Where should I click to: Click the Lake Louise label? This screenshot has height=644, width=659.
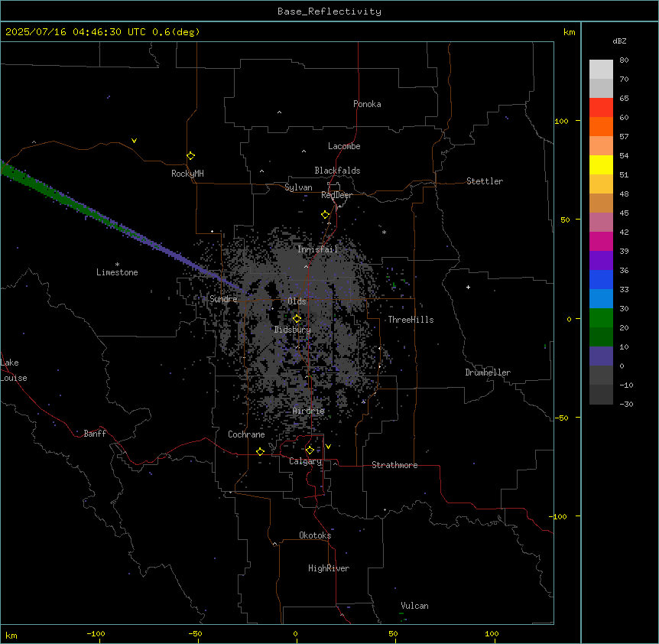pyautogui.click(x=14, y=370)
